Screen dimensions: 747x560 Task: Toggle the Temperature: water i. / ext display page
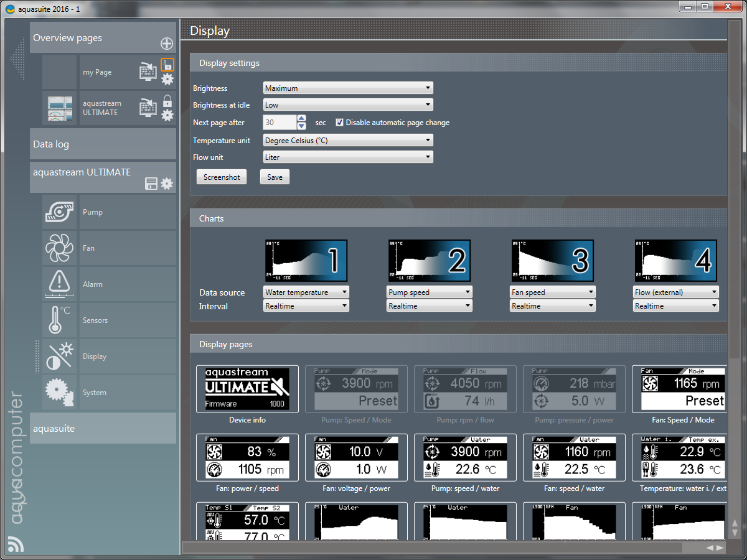(679, 457)
